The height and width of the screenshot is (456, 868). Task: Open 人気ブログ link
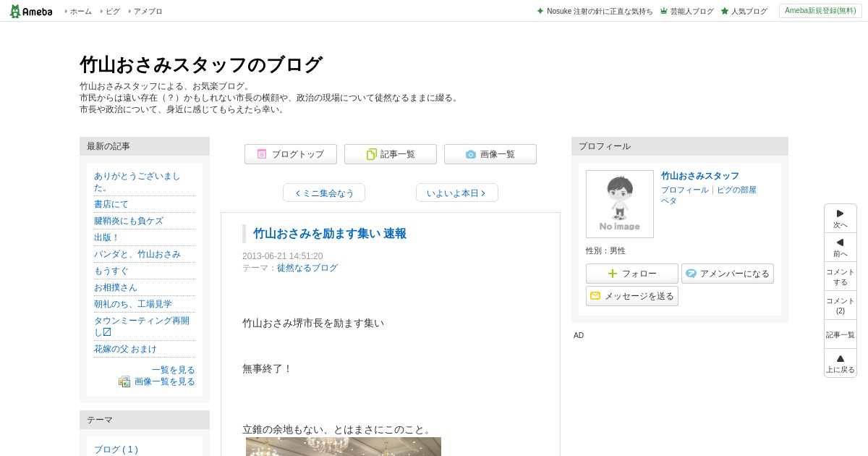749,12
